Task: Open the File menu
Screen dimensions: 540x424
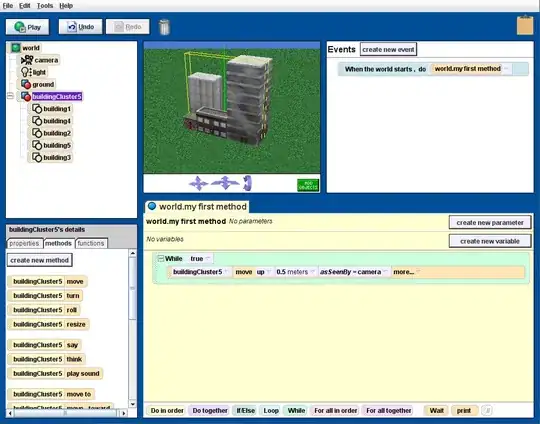Action: 8,6
